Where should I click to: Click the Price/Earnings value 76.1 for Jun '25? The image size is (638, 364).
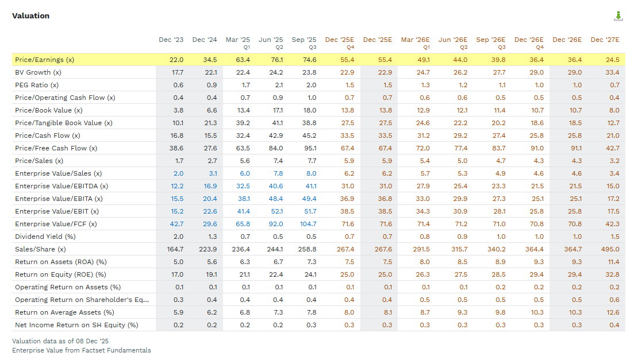click(276, 60)
